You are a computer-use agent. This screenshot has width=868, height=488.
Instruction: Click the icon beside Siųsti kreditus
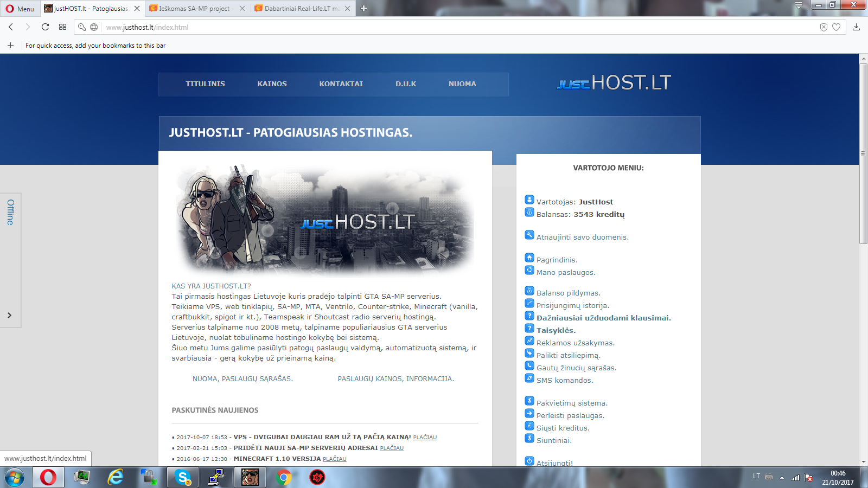[529, 426]
